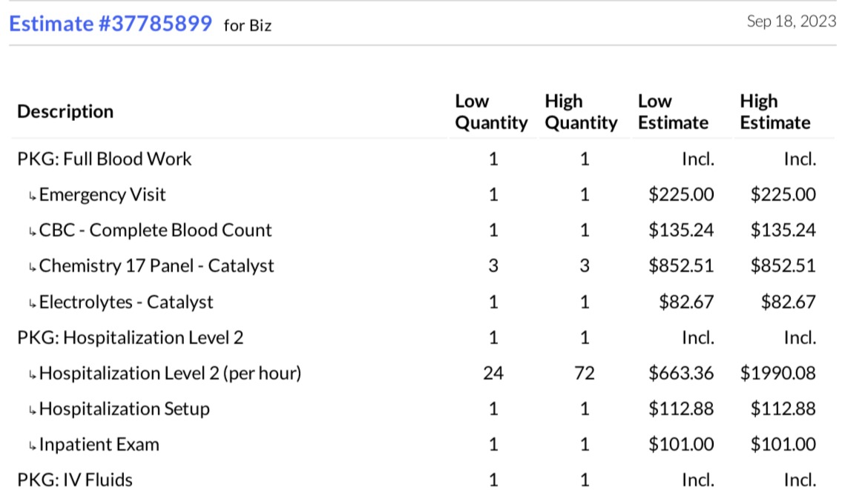Select the PKG: Full Blood Work package row
The image size is (868, 490).
point(104,159)
